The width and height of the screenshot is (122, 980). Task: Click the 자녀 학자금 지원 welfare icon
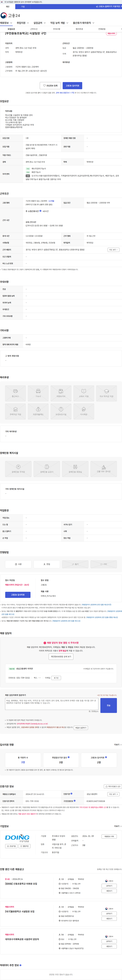click(x=106, y=393)
